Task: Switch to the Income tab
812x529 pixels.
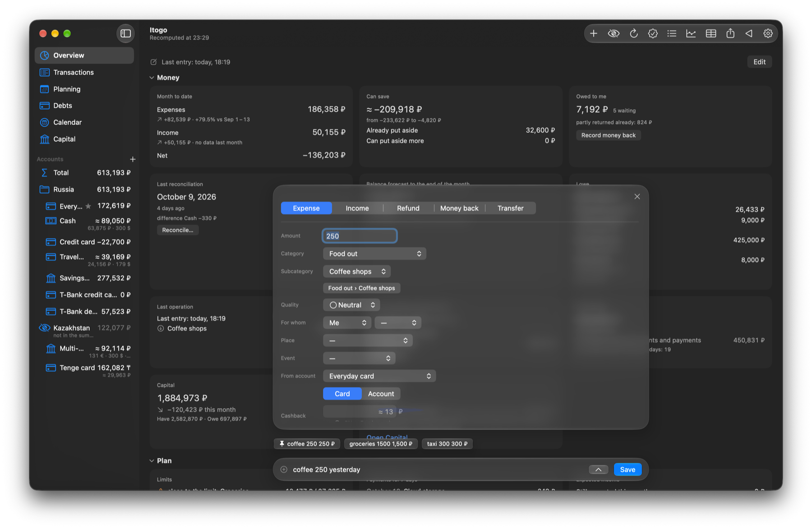Action: pos(357,208)
